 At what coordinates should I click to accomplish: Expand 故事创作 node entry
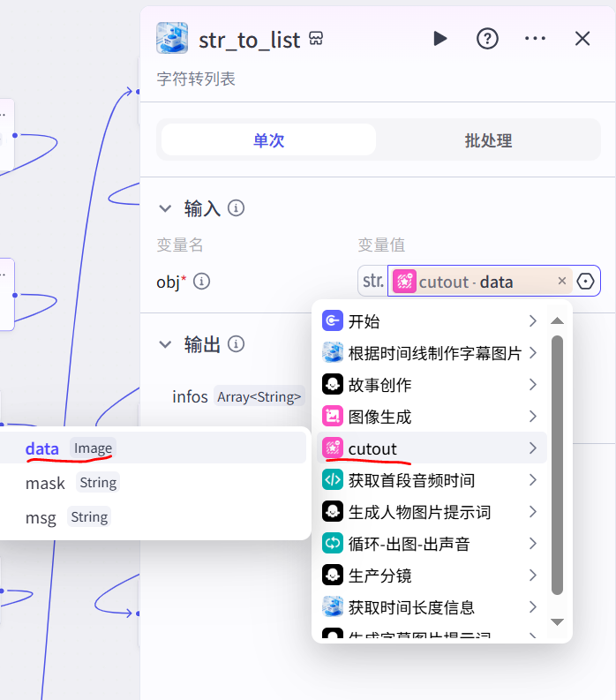(432, 384)
